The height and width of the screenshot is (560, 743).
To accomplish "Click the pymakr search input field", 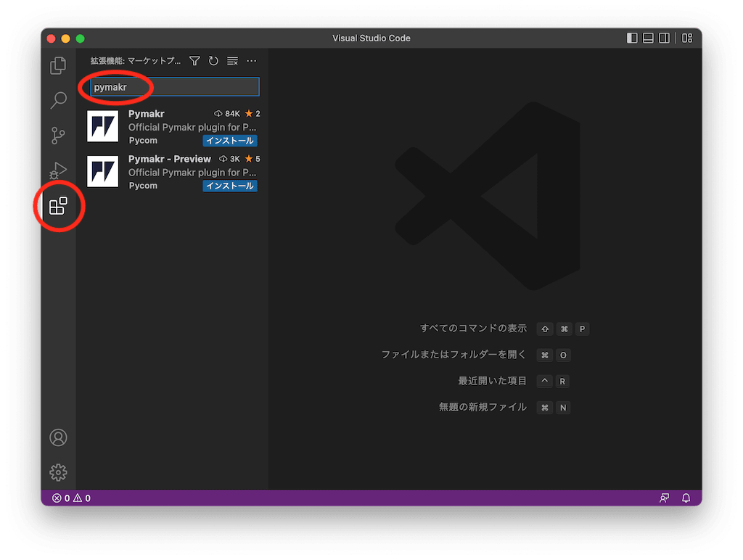I will (175, 87).
